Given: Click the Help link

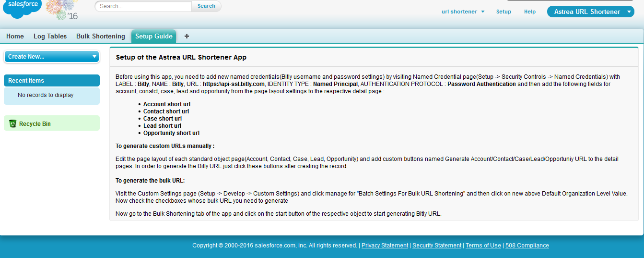Looking at the screenshot, I should [530, 12].
